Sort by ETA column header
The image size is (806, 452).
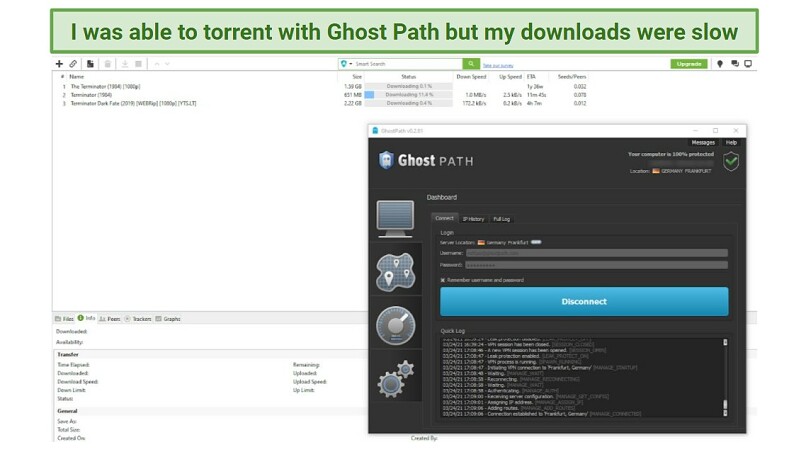pos(531,77)
